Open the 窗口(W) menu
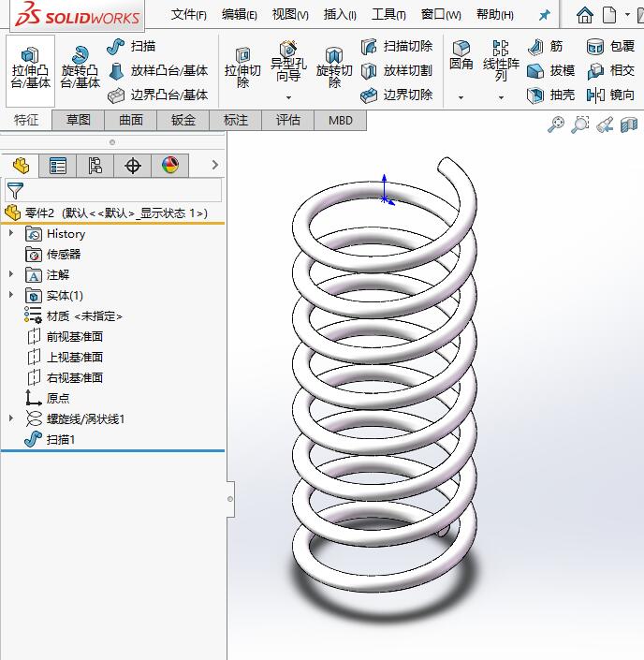 tap(441, 15)
